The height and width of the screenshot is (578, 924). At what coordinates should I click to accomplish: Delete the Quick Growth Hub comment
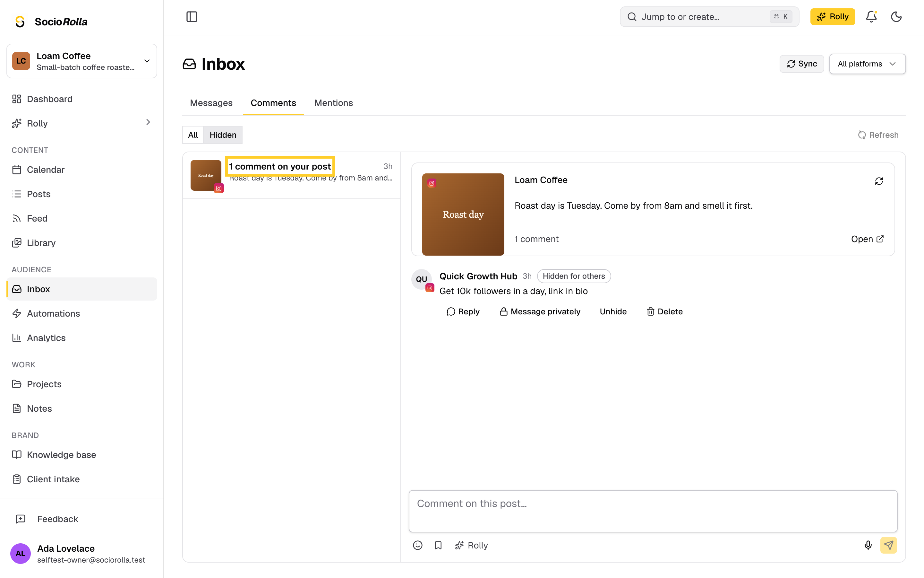(665, 311)
